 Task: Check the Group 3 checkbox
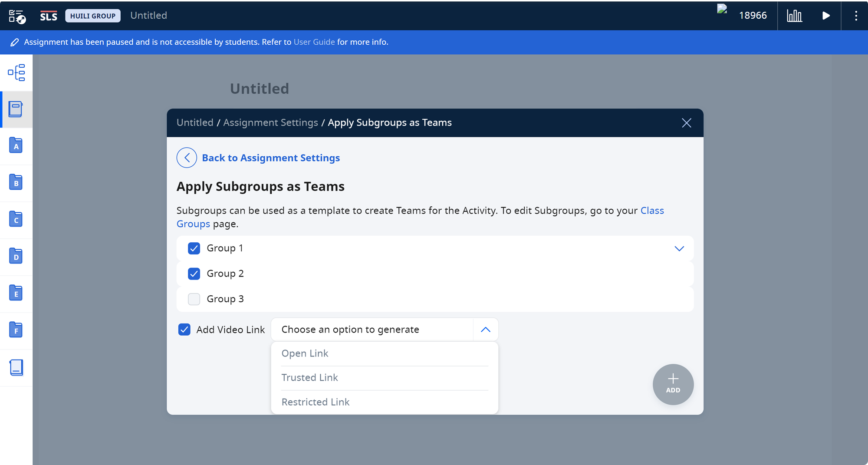click(194, 299)
